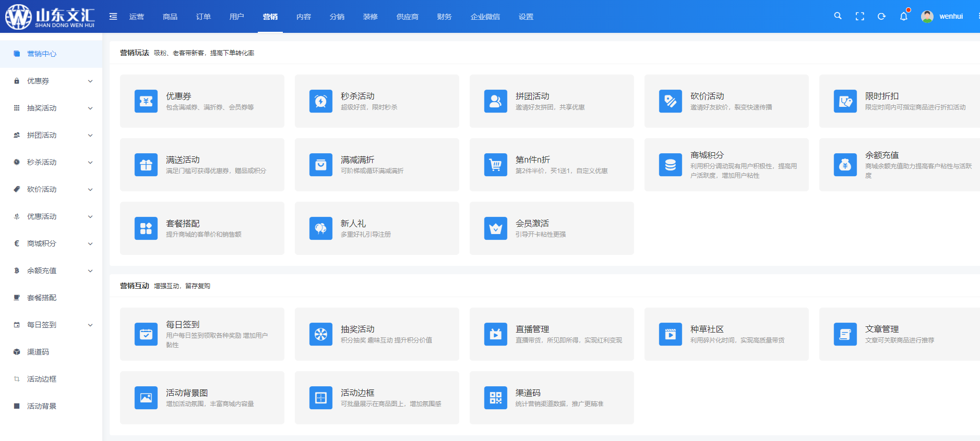Expand 拼团活动 sidebar chevron

coord(90,135)
